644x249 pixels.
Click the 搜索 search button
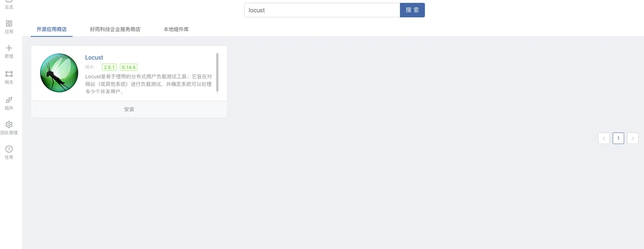tap(412, 10)
